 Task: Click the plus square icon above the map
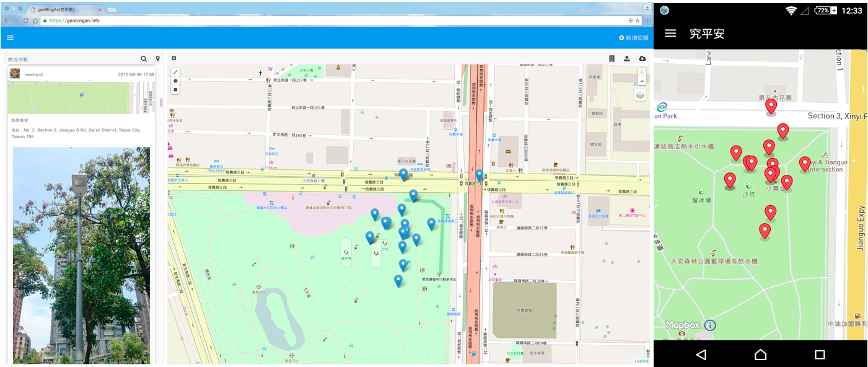[174, 58]
